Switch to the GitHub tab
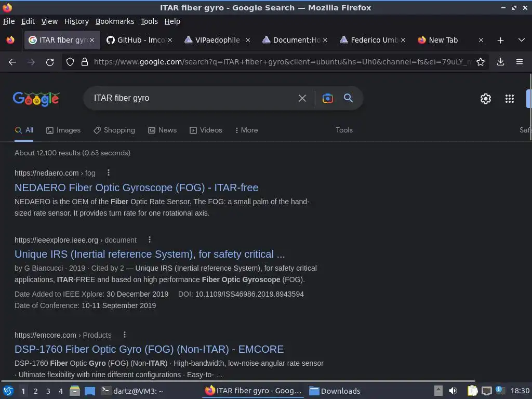 point(136,40)
